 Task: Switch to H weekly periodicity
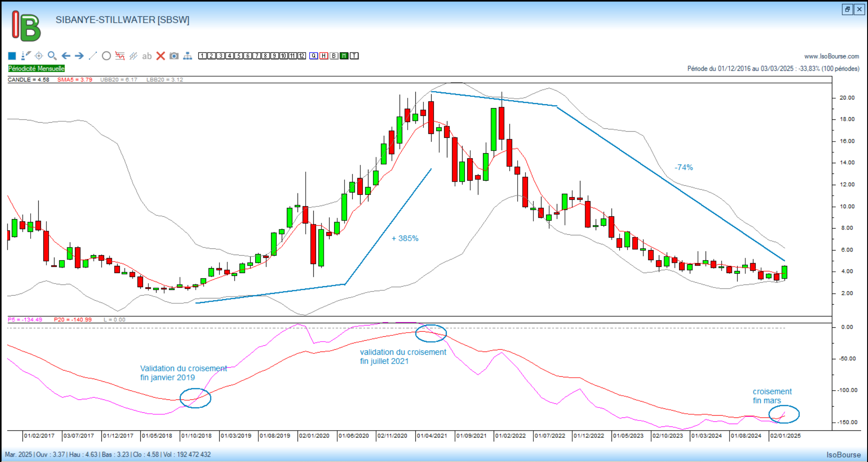324,56
